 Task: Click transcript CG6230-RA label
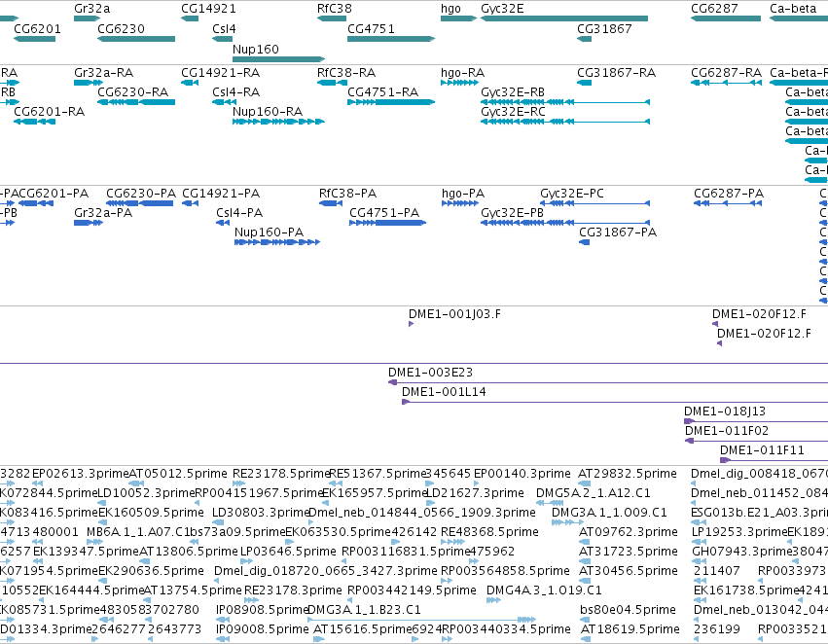(x=132, y=91)
